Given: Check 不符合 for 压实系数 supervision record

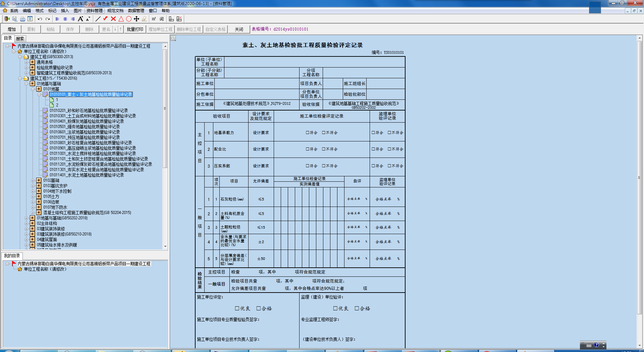Looking at the screenshot, I should click(x=389, y=166).
